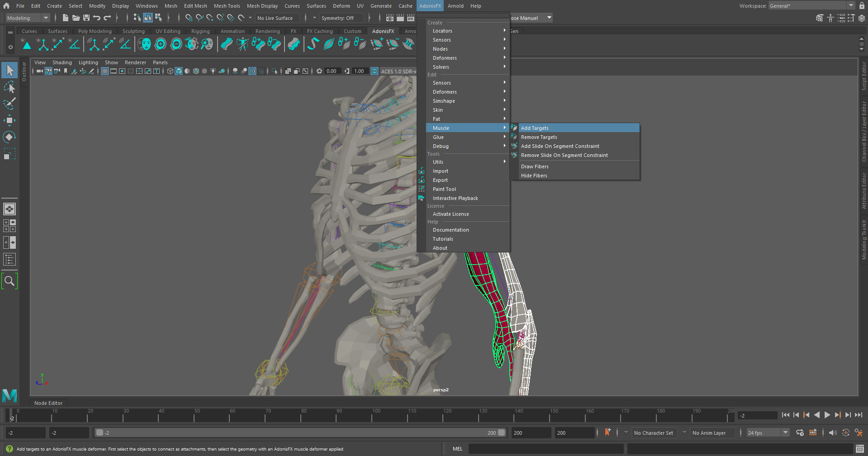This screenshot has width=868, height=456.
Task: Select Add Slide On Segment Constraint
Action: point(574,146)
